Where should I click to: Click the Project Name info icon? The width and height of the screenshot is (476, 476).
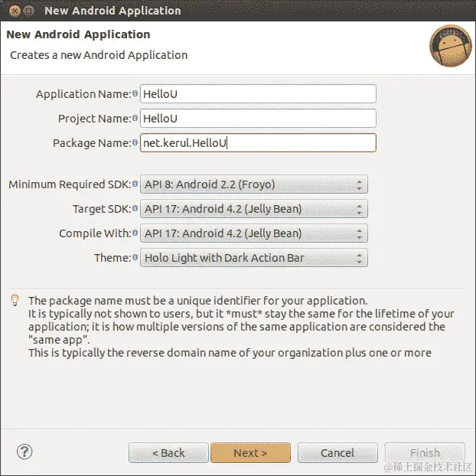[135, 118]
